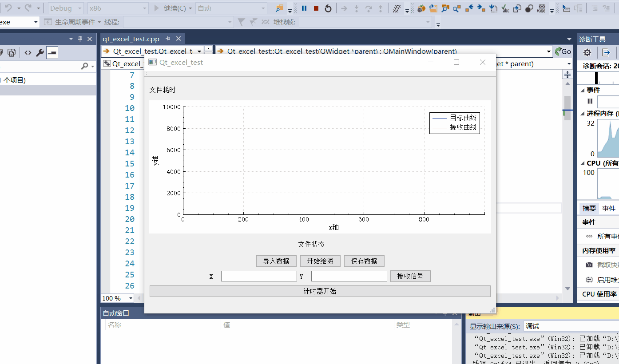The image size is (619, 364).
Task: Collapse the 事件 section in diagnostic tools
Action: pos(583,90)
